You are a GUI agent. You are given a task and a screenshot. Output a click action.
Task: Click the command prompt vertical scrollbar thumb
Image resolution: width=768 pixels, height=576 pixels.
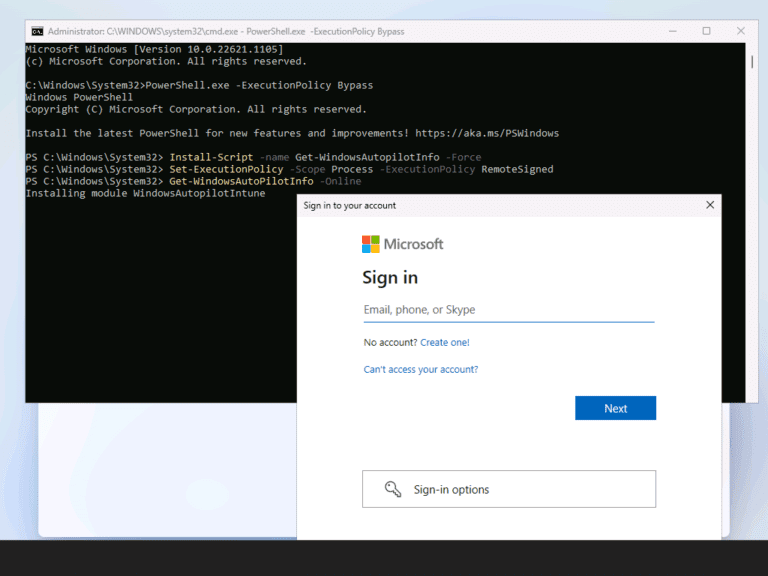click(750, 60)
